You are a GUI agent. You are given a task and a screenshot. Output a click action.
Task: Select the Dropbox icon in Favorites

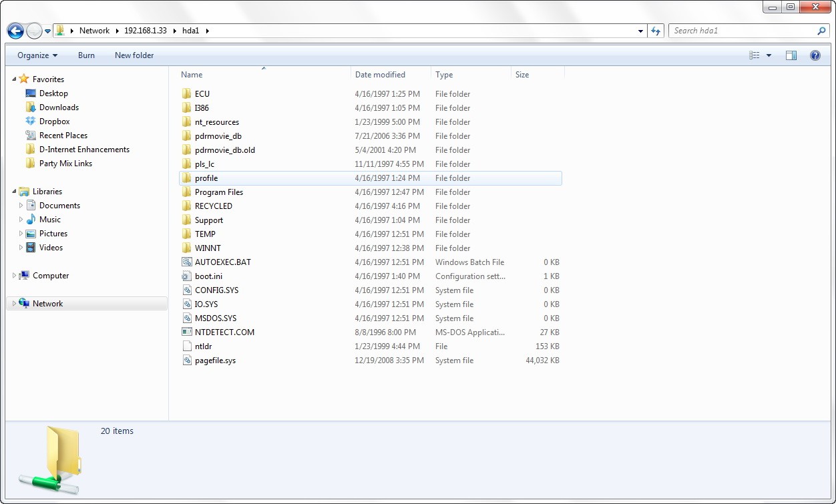[x=30, y=121]
